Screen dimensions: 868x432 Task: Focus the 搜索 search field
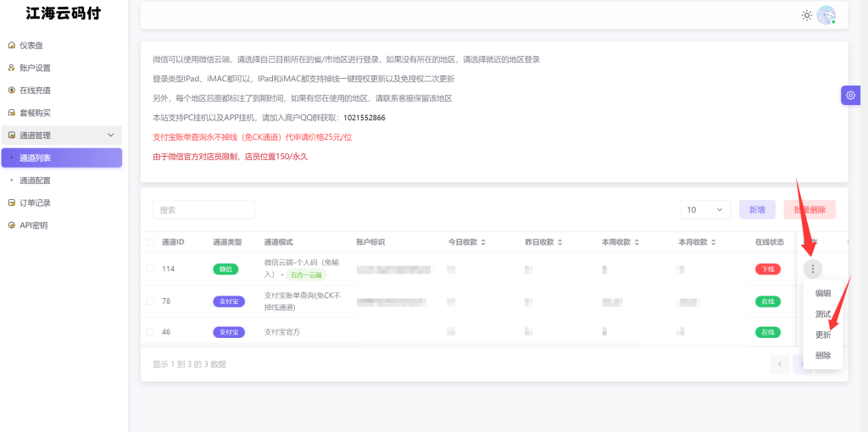pos(203,209)
